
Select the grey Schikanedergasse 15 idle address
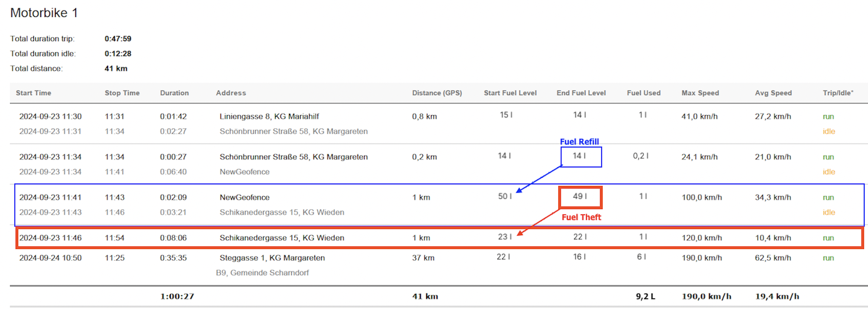click(x=282, y=212)
